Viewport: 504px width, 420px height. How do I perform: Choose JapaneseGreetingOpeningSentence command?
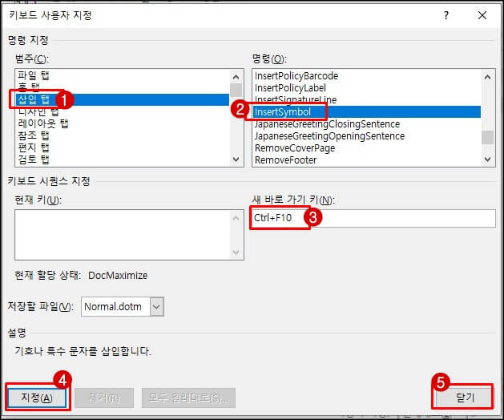367,136
